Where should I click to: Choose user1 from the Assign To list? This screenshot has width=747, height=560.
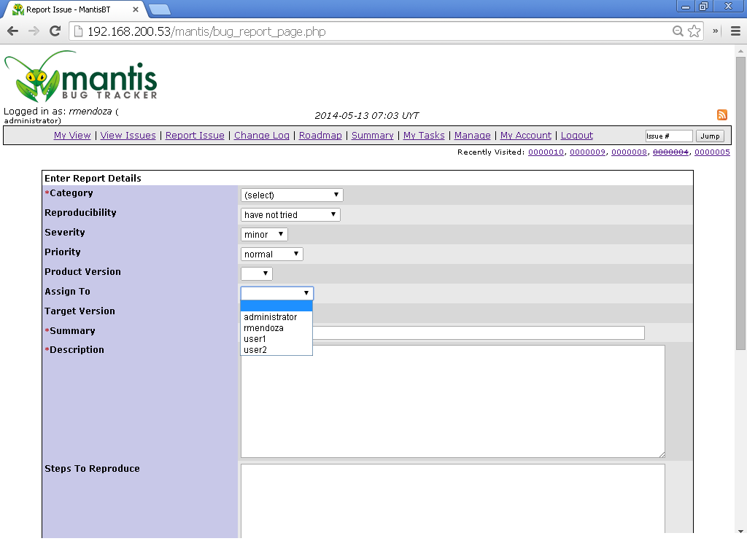tap(255, 339)
